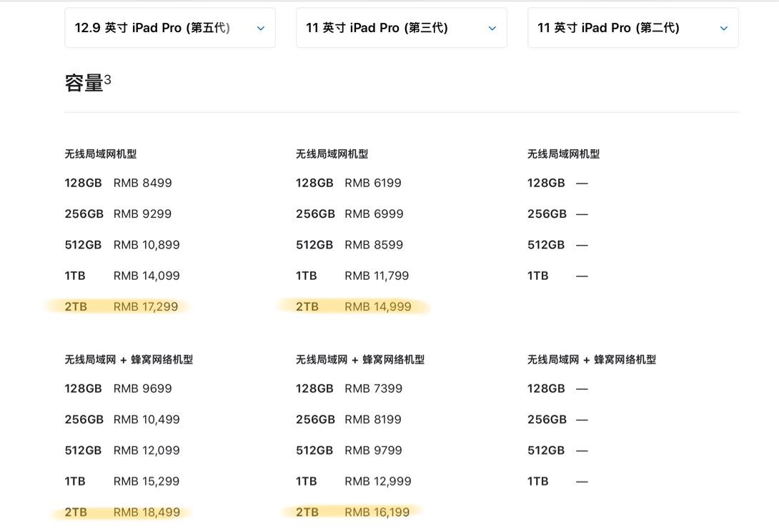The height and width of the screenshot is (532, 779).
Task: Select the price RMB 9699
Action: (x=143, y=388)
